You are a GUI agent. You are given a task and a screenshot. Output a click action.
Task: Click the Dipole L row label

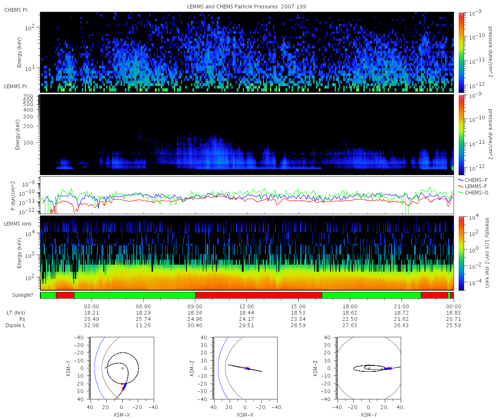point(17,325)
